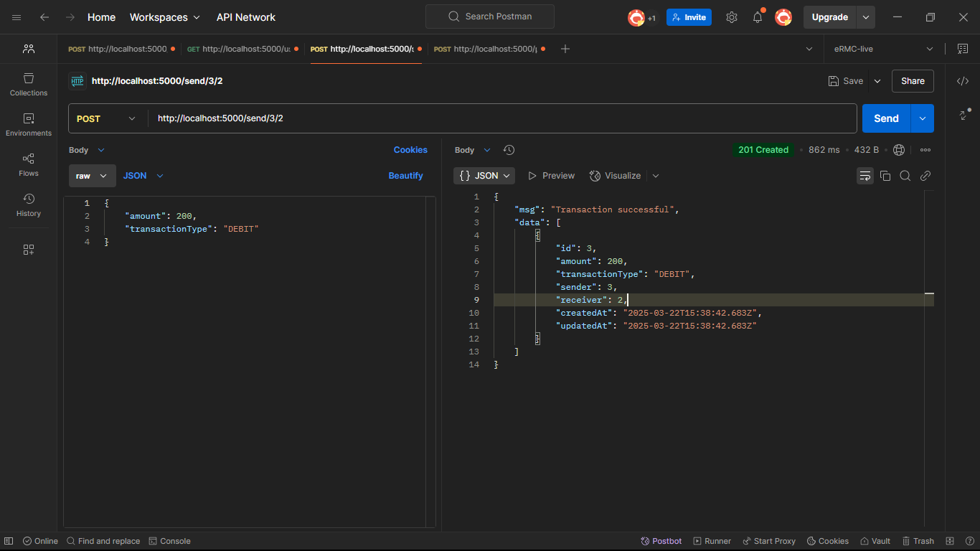Open API Network
The width and height of the screenshot is (980, 551).
point(246,17)
